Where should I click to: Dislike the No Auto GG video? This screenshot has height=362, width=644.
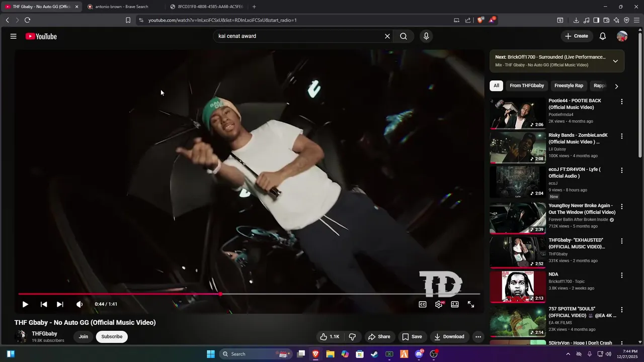point(353,337)
